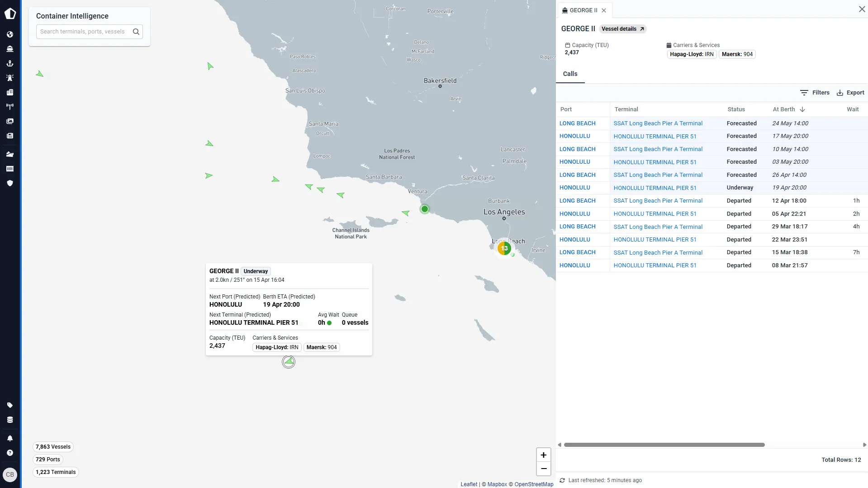Open the buildings companies icon in sidebar
868x488 pixels.
point(10,92)
